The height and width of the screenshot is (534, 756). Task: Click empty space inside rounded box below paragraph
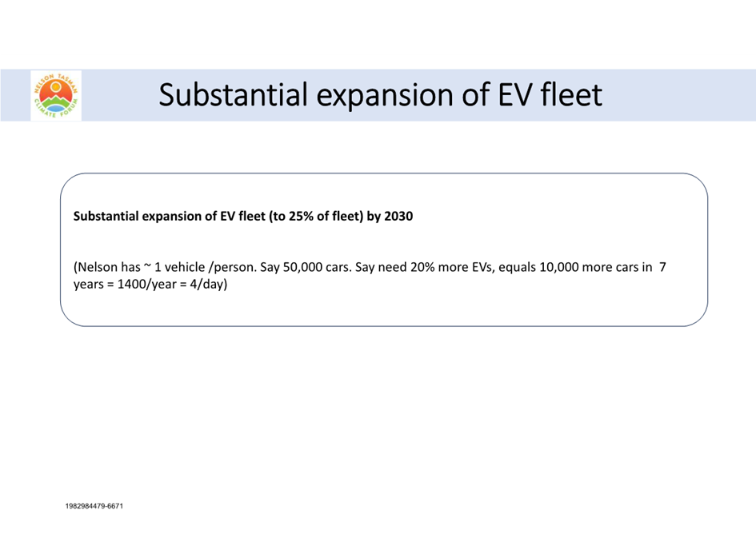[x=384, y=309]
